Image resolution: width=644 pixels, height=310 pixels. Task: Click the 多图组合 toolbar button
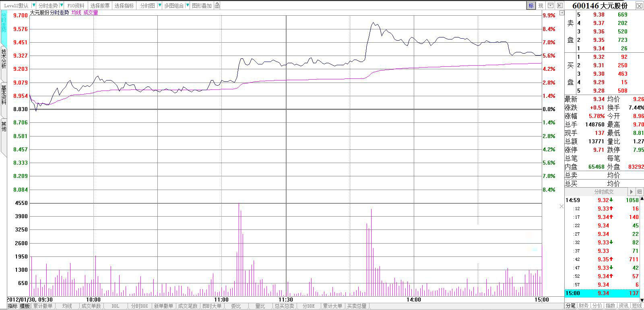[174, 6]
